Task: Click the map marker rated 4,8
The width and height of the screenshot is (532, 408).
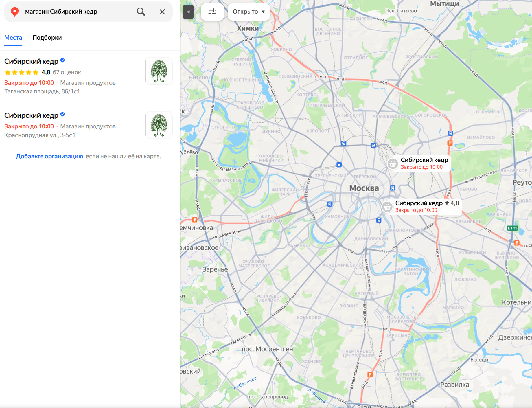Action: (x=387, y=207)
